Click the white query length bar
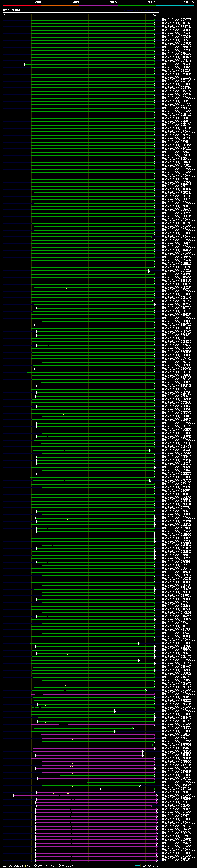 (x=81, y=12)
